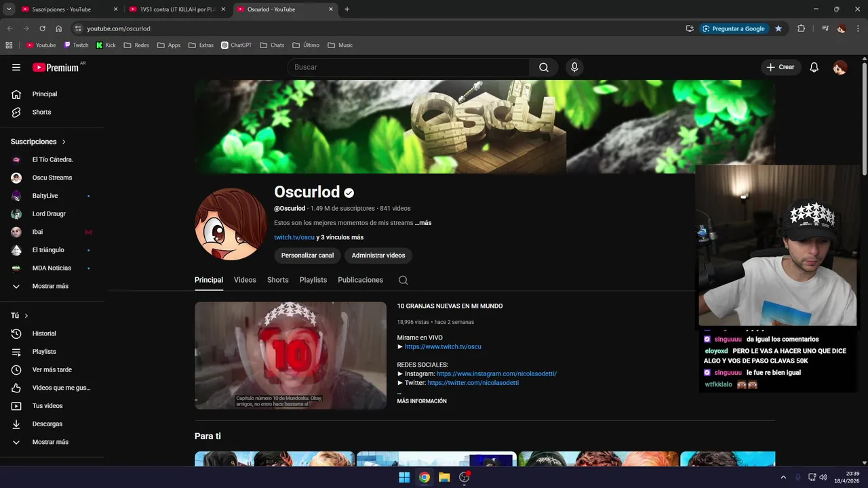Open the www.twitch.tv/oscu description link
The height and width of the screenshot is (488, 868).
443,346
